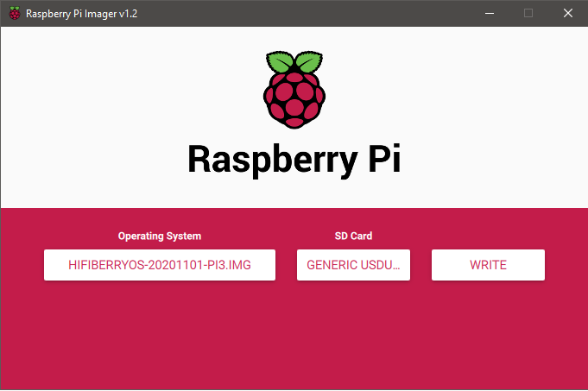
Task: Click the Raspberry Pi heading text
Action: pyautogui.click(x=294, y=160)
